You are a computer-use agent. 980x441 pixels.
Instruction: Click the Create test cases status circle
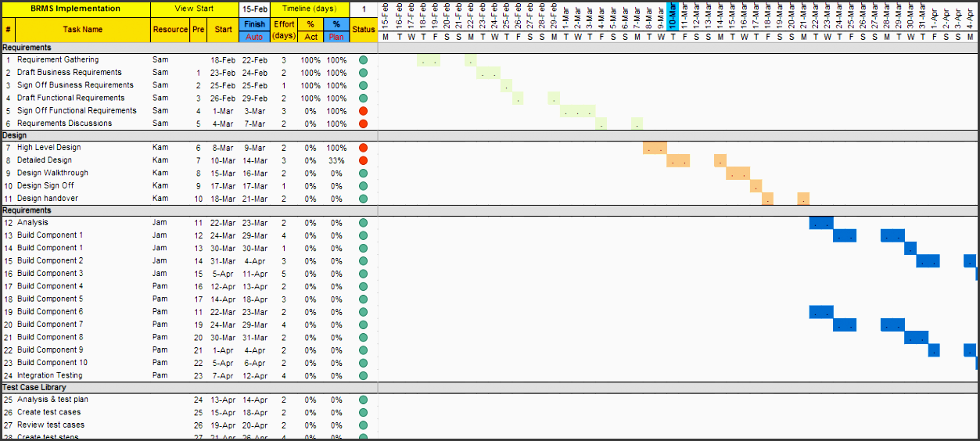tap(363, 412)
